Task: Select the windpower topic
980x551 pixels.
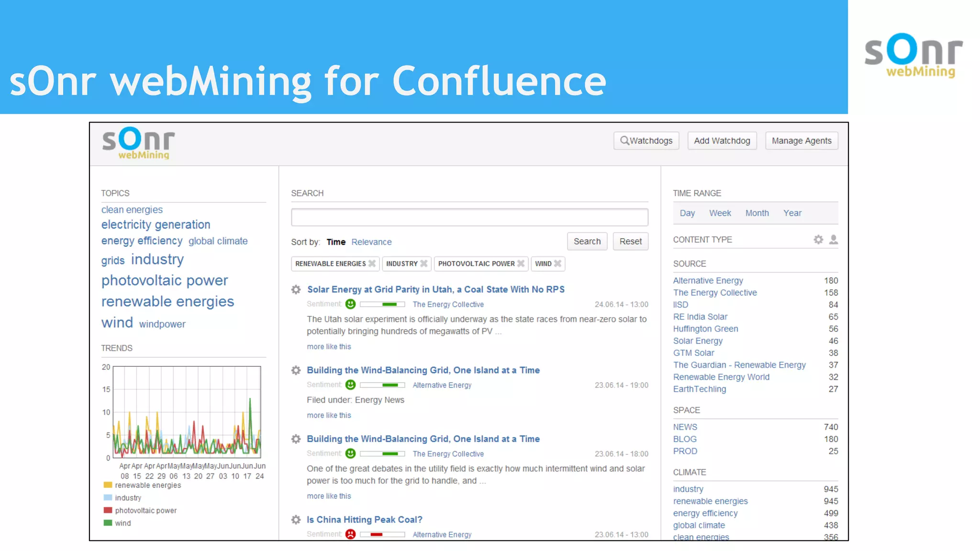Action: [x=162, y=324]
